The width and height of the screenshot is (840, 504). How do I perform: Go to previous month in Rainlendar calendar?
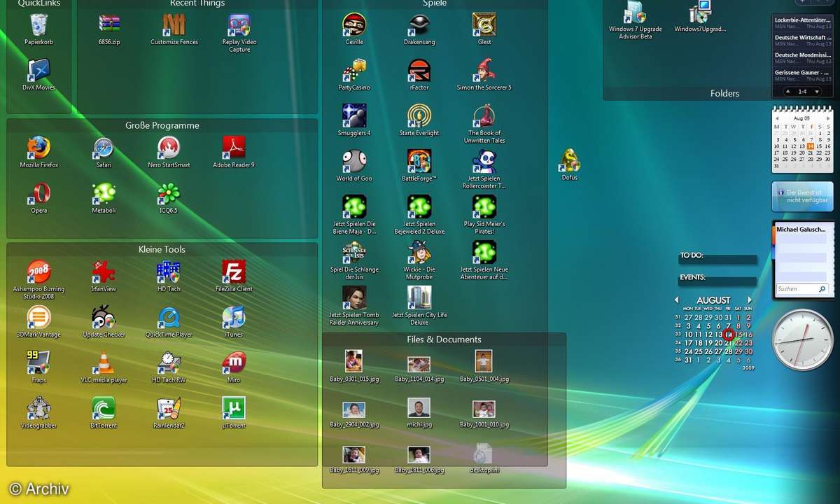coord(677,300)
